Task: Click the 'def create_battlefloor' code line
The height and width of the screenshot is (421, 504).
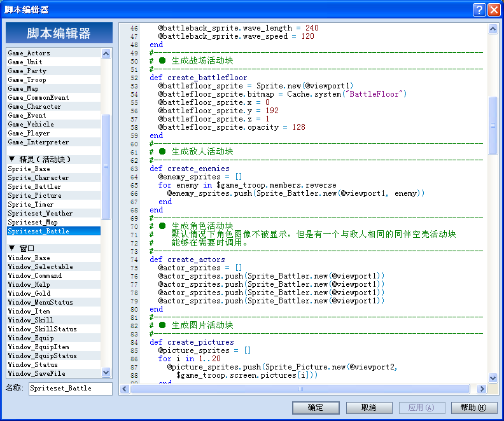Action: [199, 78]
